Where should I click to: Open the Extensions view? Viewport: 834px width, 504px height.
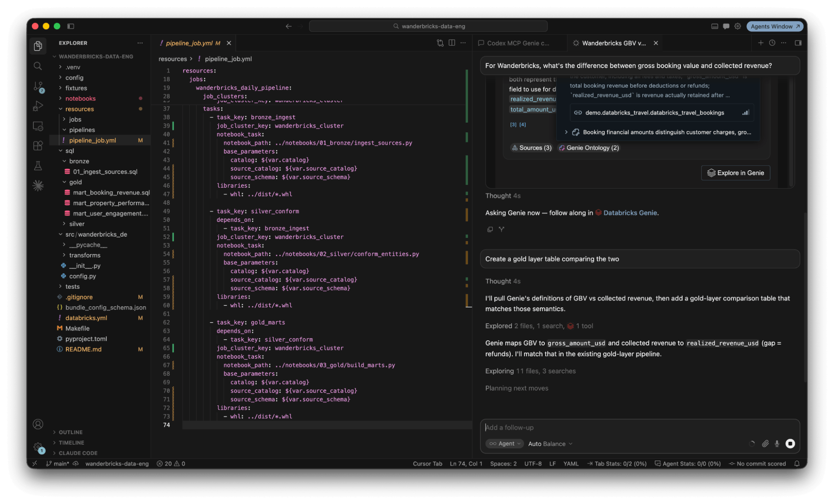tap(38, 146)
